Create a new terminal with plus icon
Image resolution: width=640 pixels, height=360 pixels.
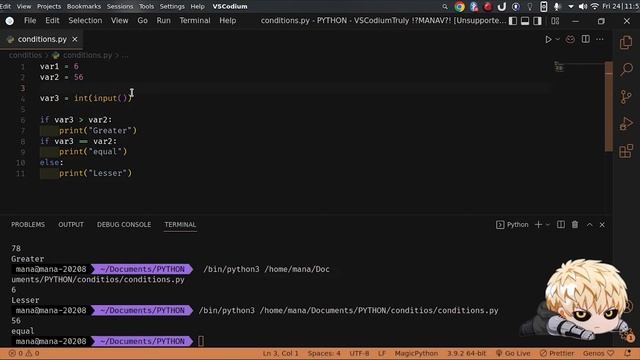(x=538, y=225)
